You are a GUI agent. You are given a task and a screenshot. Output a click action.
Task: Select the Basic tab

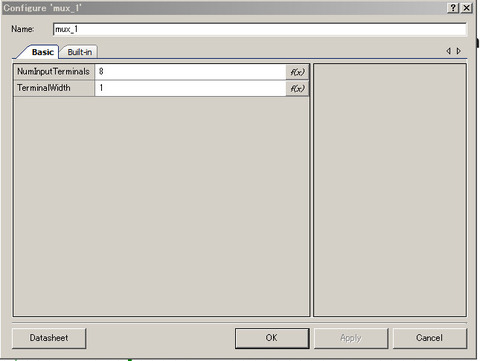(42, 52)
